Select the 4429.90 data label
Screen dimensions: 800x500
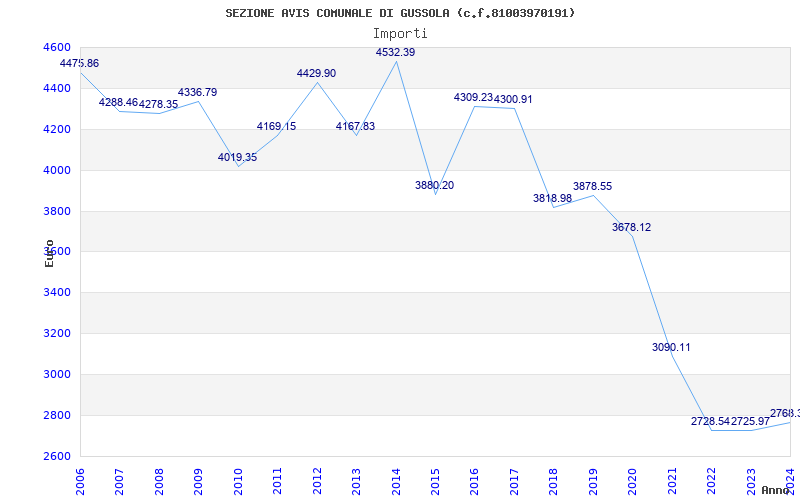316,74
